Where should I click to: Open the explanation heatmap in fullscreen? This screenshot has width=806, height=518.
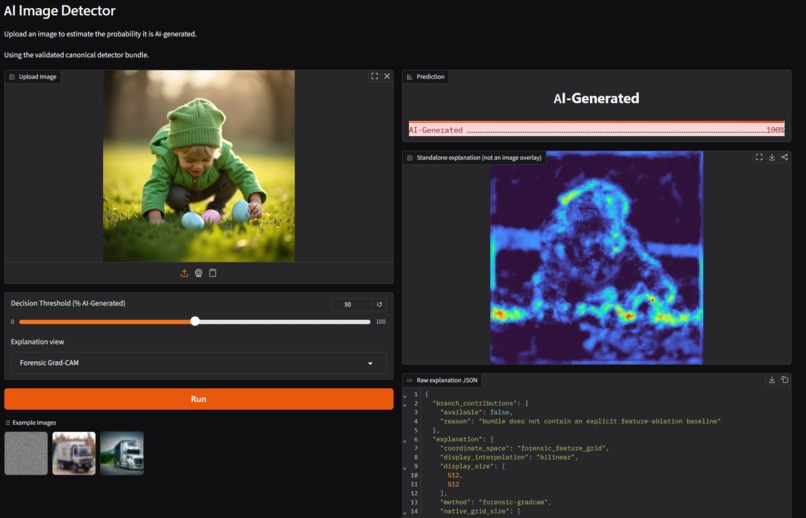(x=759, y=157)
